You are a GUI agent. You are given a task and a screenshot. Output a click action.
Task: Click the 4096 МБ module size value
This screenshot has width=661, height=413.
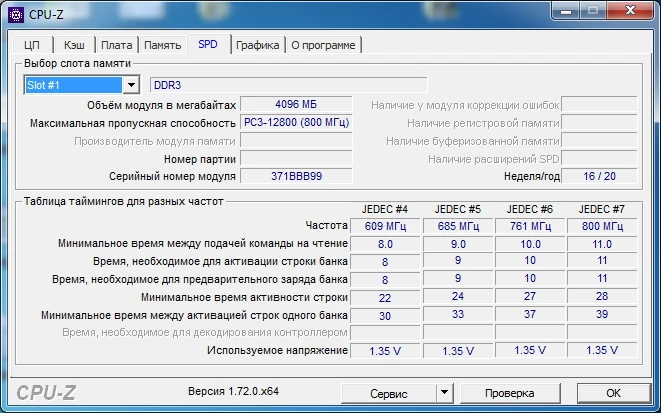tap(296, 104)
